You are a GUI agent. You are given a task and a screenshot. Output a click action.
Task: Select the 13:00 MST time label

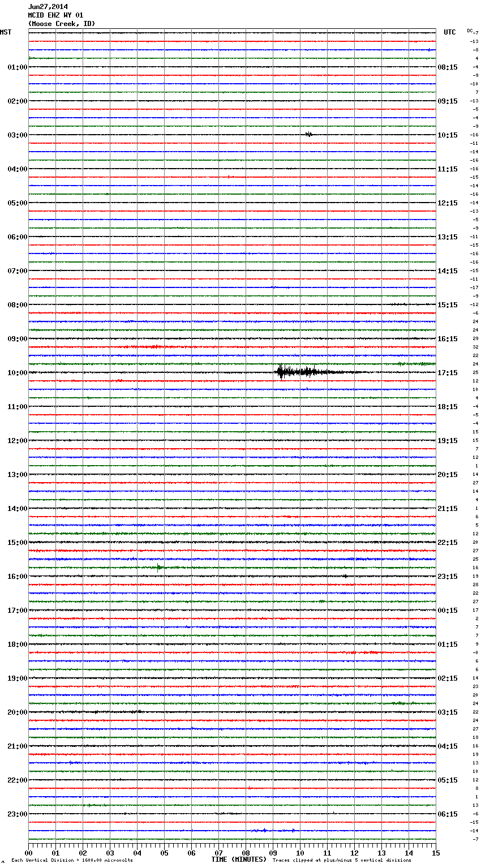tap(18, 475)
